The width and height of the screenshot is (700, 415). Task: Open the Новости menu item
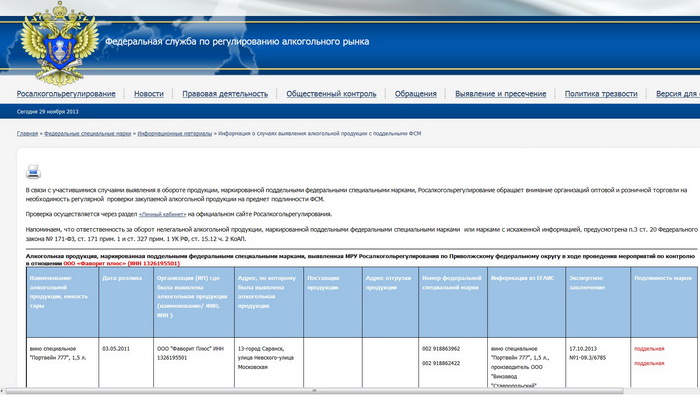coord(149,94)
